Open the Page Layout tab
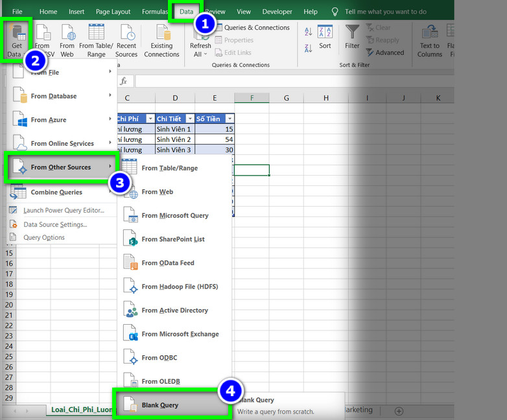The width and height of the screenshot is (507, 420). [113, 12]
